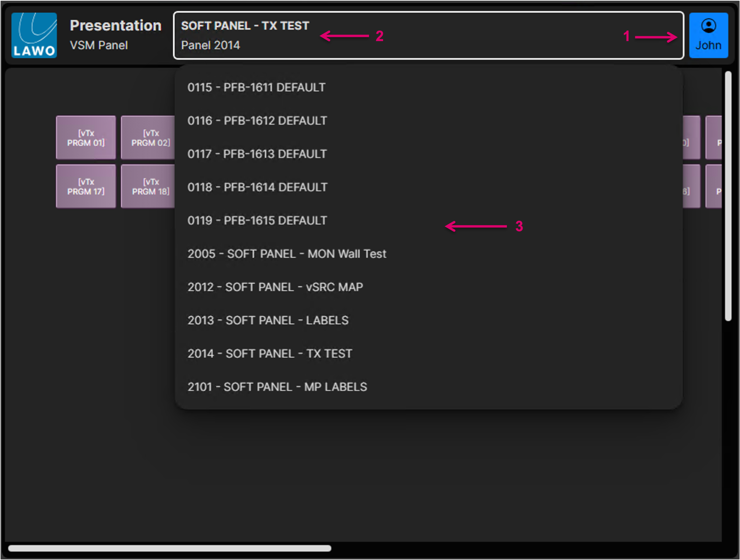Open 2012 - SOFT PANEL - vSRC MAP
The width and height of the screenshot is (740, 560).
click(x=275, y=287)
